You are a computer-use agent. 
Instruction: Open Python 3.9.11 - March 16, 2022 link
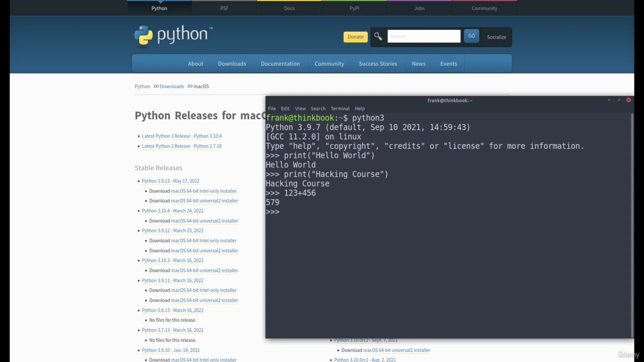pyautogui.click(x=173, y=281)
